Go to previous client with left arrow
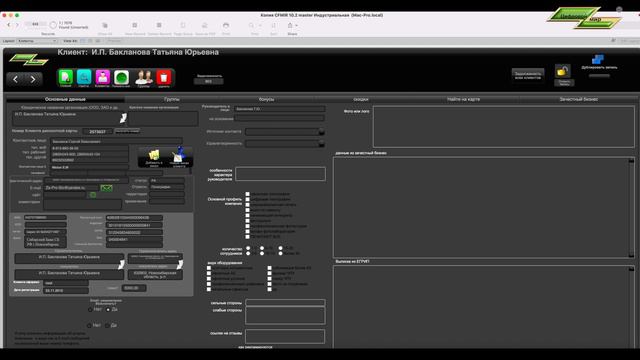This screenshot has height=360, width=640. [16, 79]
